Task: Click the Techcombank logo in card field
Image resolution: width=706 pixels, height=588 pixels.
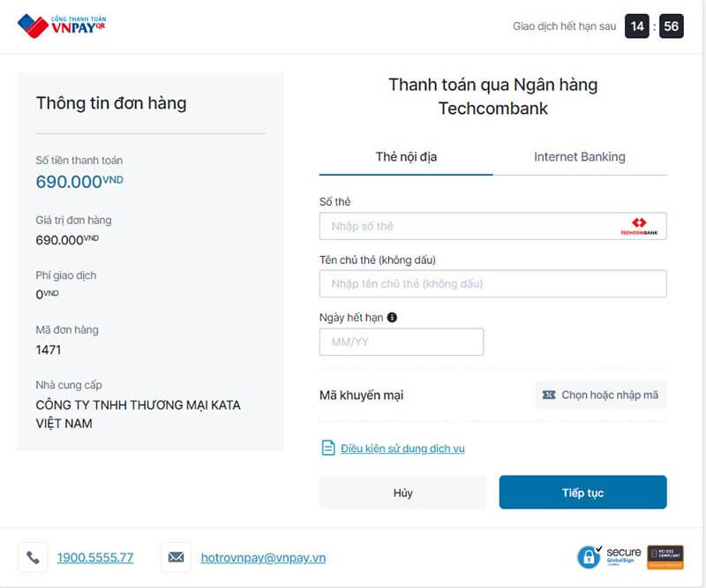Action: 639,227
